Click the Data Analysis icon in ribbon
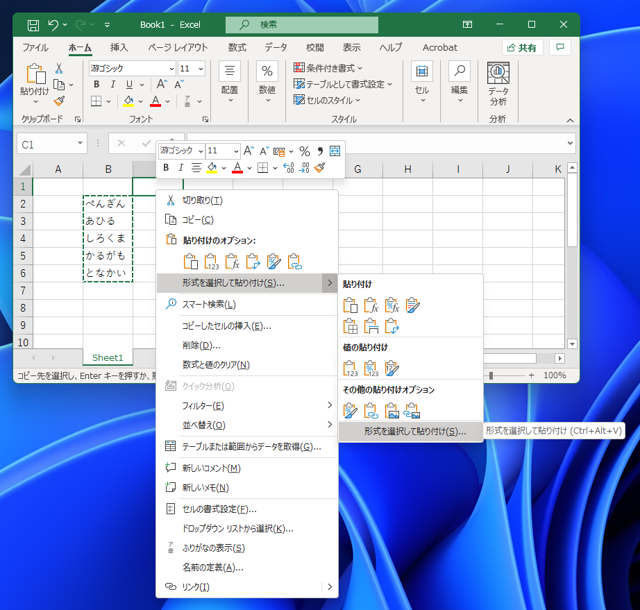 pyautogui.click(x=498, y=74)
